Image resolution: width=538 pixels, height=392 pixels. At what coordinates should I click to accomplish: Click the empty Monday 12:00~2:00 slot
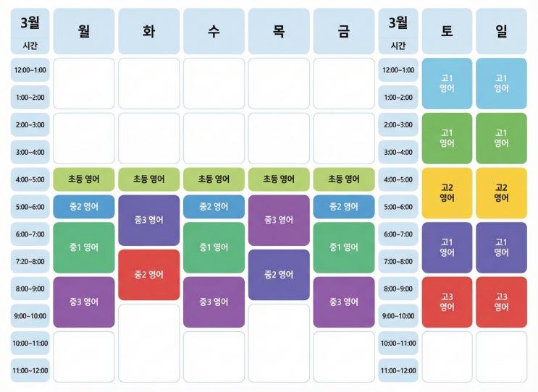tap(84, 83)
